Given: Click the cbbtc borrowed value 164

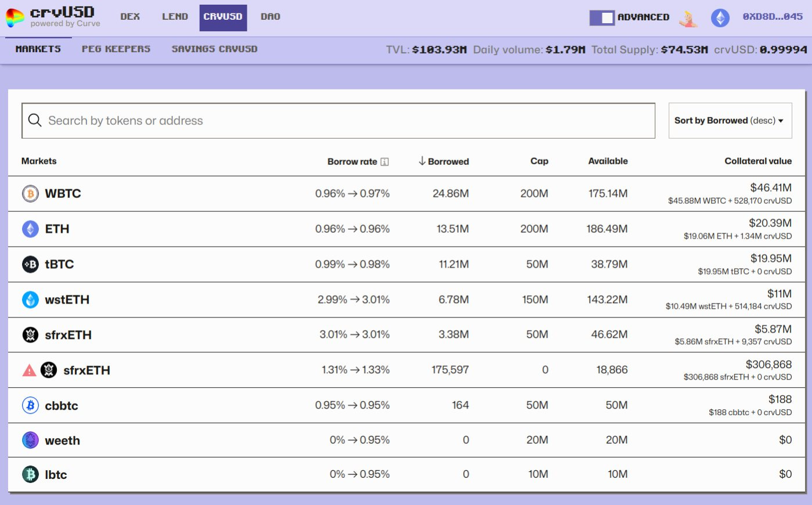Looking at the screenshot, I should coord(460,405).
